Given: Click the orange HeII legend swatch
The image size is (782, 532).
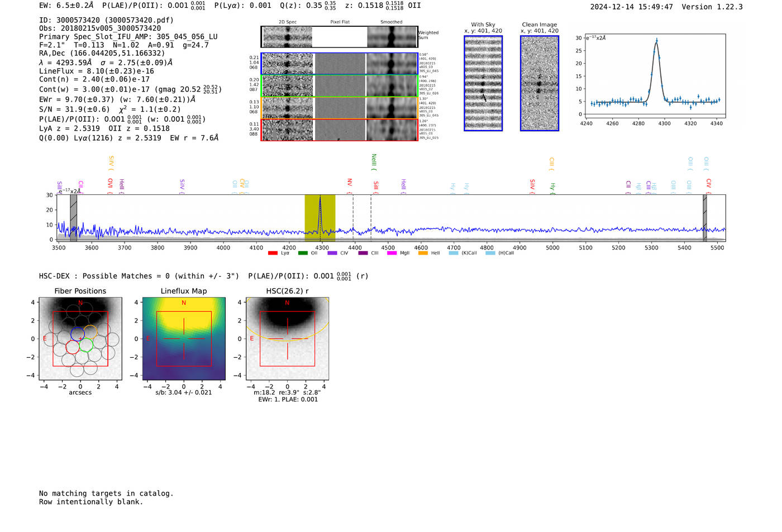Looking at the screenshot, I should pyautogui.click(x=423, y=253).
